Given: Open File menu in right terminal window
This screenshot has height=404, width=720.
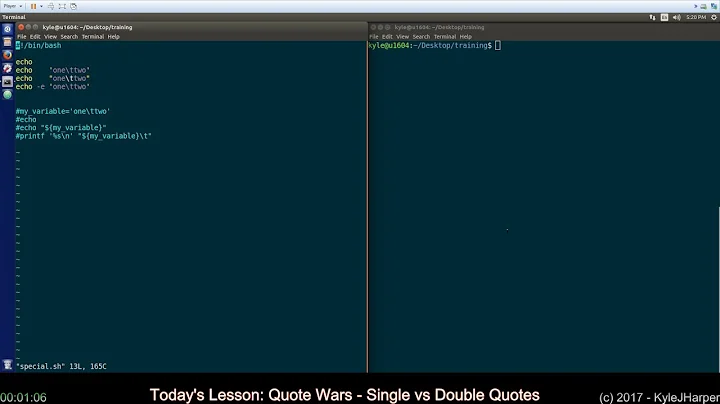Looking at the screenshot, I should coord(374,37).
